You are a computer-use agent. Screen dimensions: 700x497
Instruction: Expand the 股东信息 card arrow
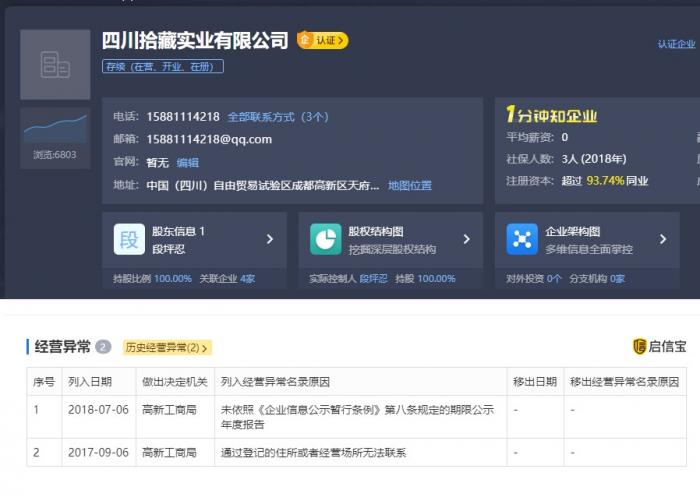pyautogui.click(x=269, y=239)
